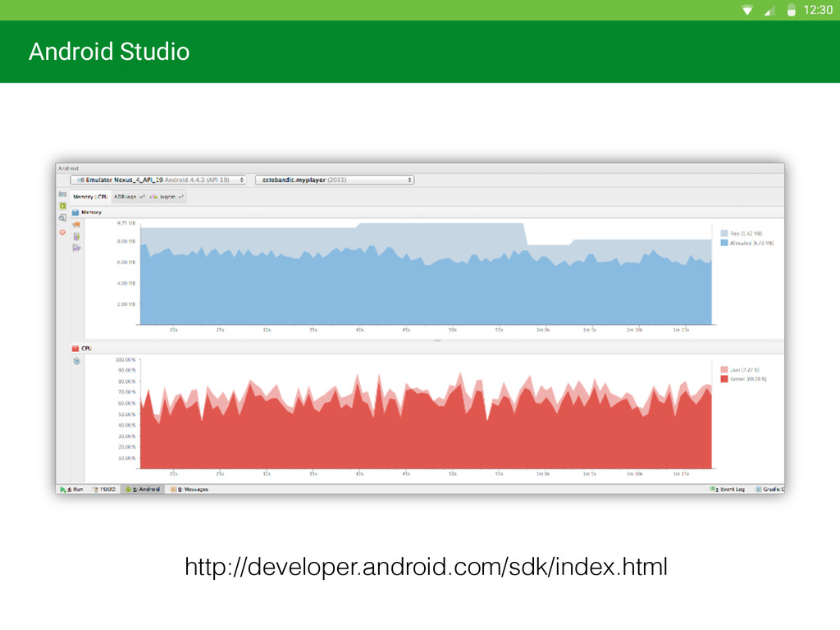Click the blue Memory panel header icon

(x=75, y=212)
